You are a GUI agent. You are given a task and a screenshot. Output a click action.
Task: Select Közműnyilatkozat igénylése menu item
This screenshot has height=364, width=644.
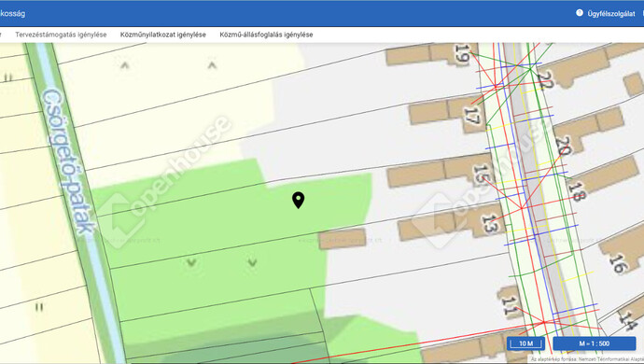tap(163, 35)
